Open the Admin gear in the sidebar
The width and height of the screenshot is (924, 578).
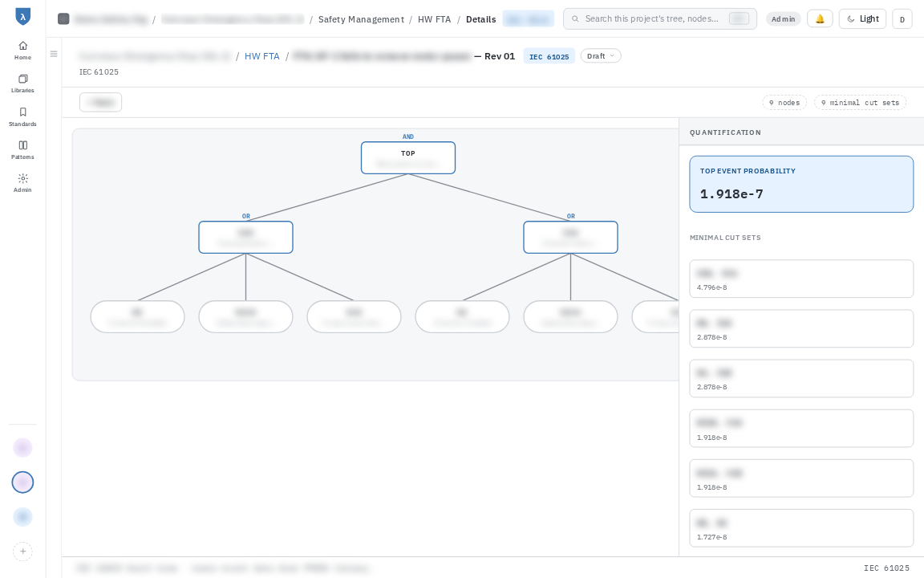coord(22,183)
